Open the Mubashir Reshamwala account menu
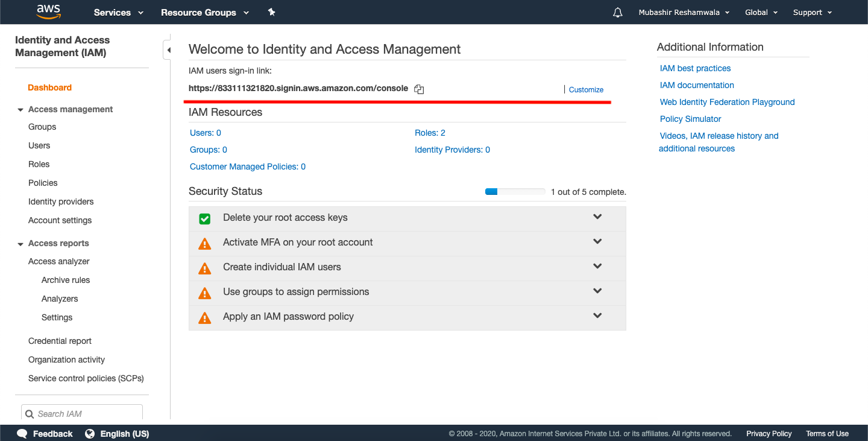 tap(684, 12)
